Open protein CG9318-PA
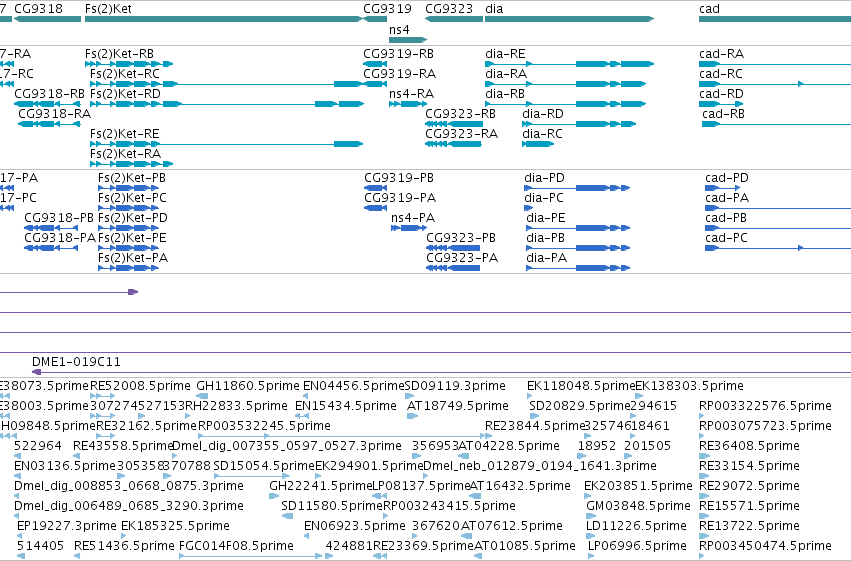This screenshot has width=851, height=561. (51, 248)
